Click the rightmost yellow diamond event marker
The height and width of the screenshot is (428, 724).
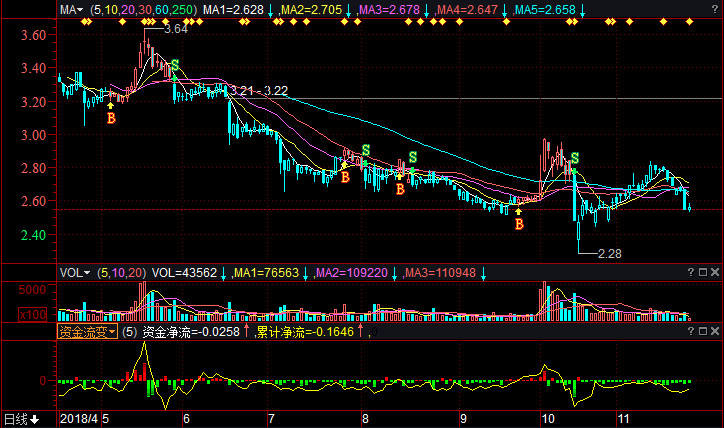(x=689, y=22)
